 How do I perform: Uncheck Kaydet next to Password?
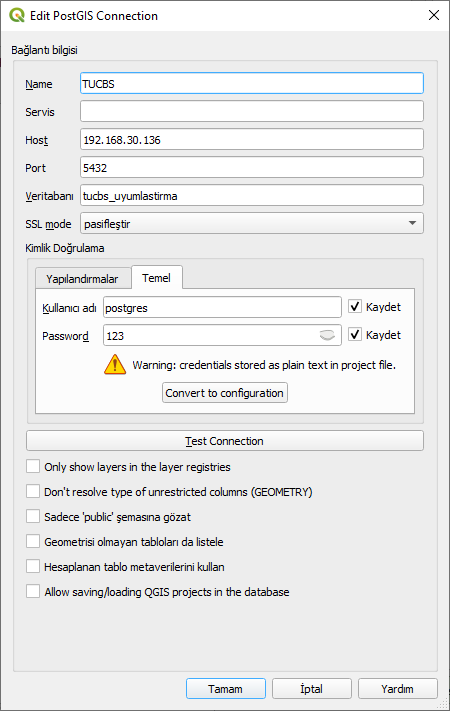coord(355,335)
